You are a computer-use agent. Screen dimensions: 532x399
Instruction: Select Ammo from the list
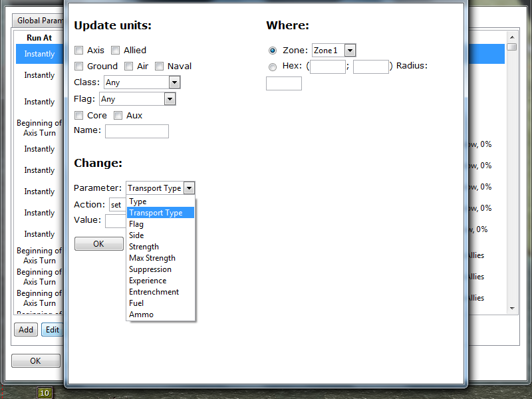click(x=141, y=315)
